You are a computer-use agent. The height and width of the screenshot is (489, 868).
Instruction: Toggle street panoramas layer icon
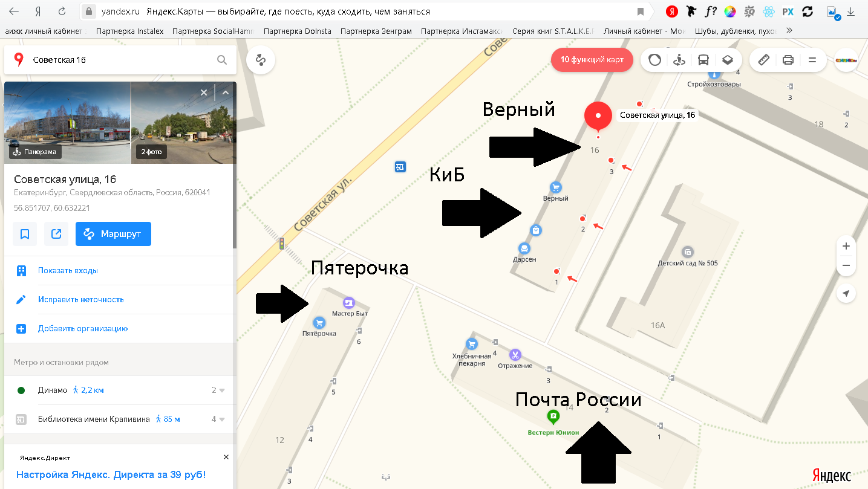pos(679,60)
